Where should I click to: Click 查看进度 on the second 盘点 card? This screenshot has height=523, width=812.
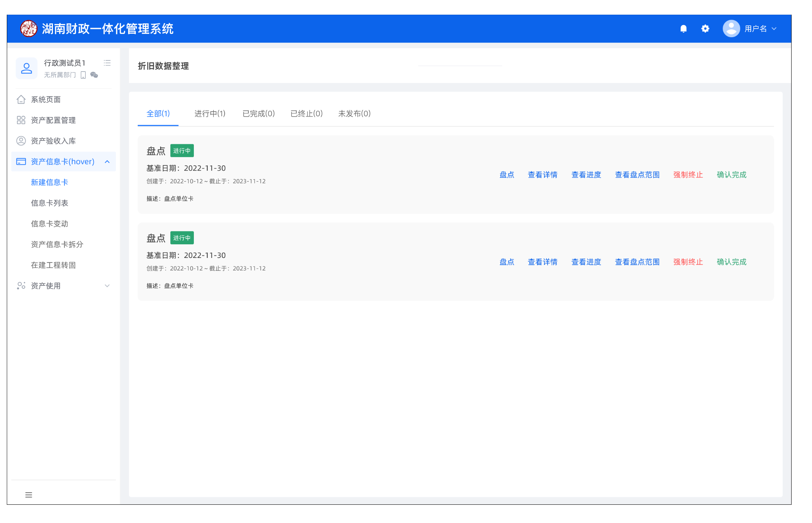pos(586,262)
